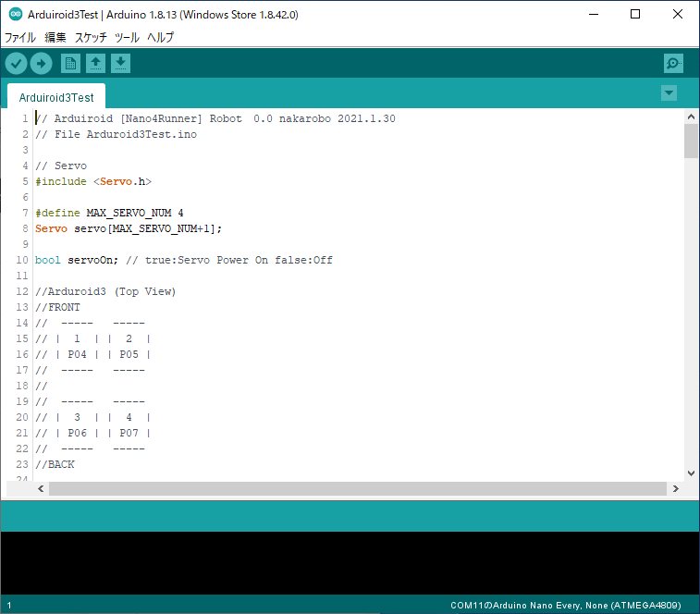Click the 'Servo servo[MAX_SERVO_NUM+1];' line
The image size is (700, 614).
pos(129,228)
